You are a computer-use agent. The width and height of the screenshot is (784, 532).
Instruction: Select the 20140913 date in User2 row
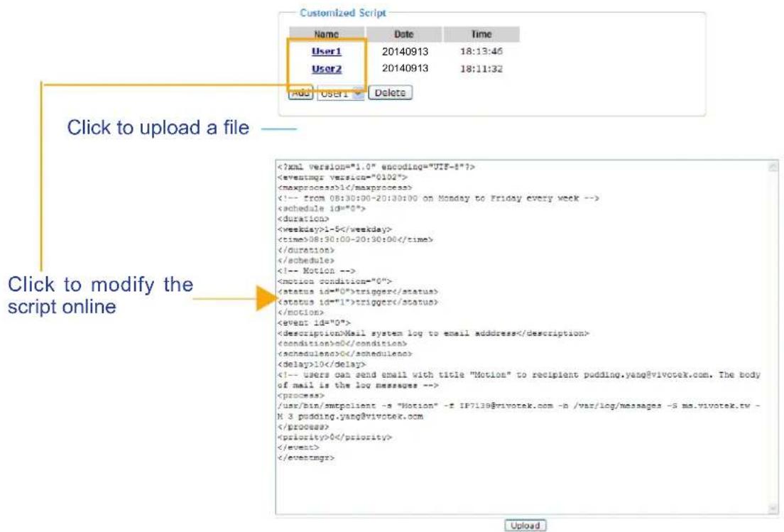coord(405,68)
